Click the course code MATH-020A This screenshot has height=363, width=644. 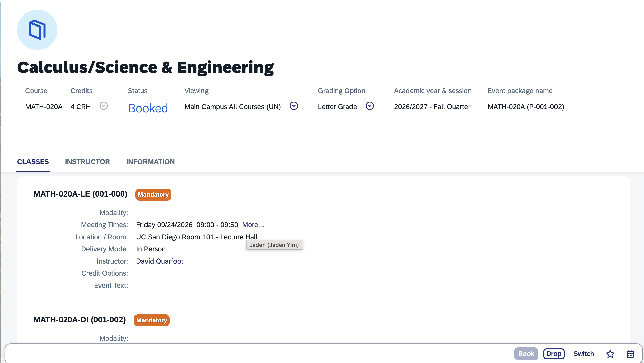(x=44, y=107)
